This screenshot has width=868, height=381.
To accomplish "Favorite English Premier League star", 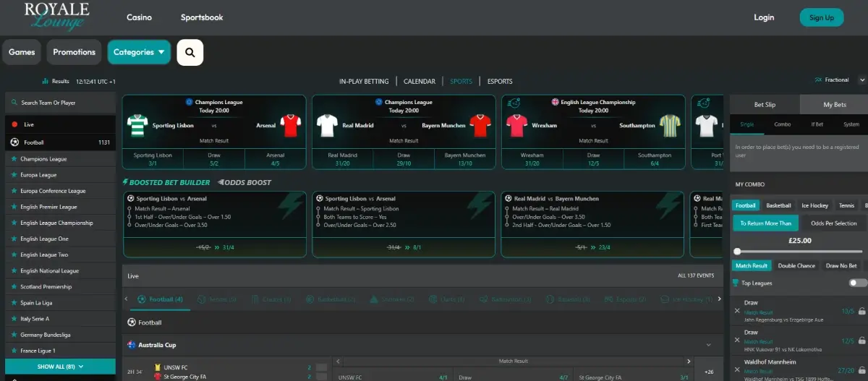I will pyautogui.click(x=13, y=207).
